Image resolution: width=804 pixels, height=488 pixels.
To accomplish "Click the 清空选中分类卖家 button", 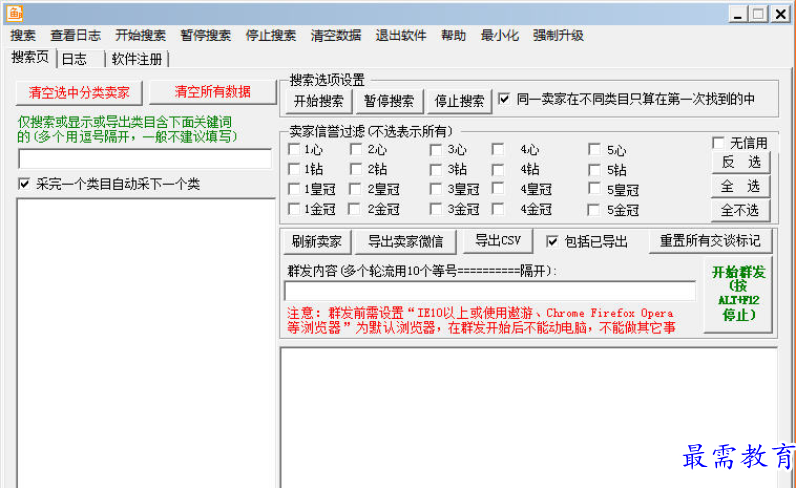I will pyautogui.click(x=79, y=93).
